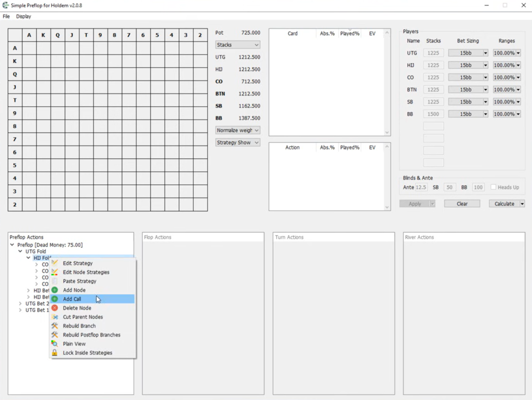Collapse the Preflop [Dead Money] tree node
This screenshot has height=400, width=532.
pos(12,245)
